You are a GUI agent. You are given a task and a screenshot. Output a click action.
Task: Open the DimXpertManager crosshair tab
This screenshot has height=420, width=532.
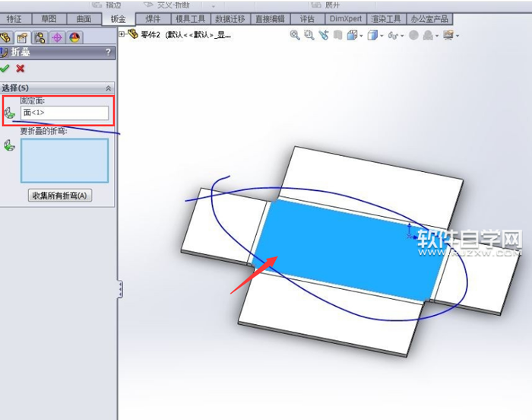(57, 37)
